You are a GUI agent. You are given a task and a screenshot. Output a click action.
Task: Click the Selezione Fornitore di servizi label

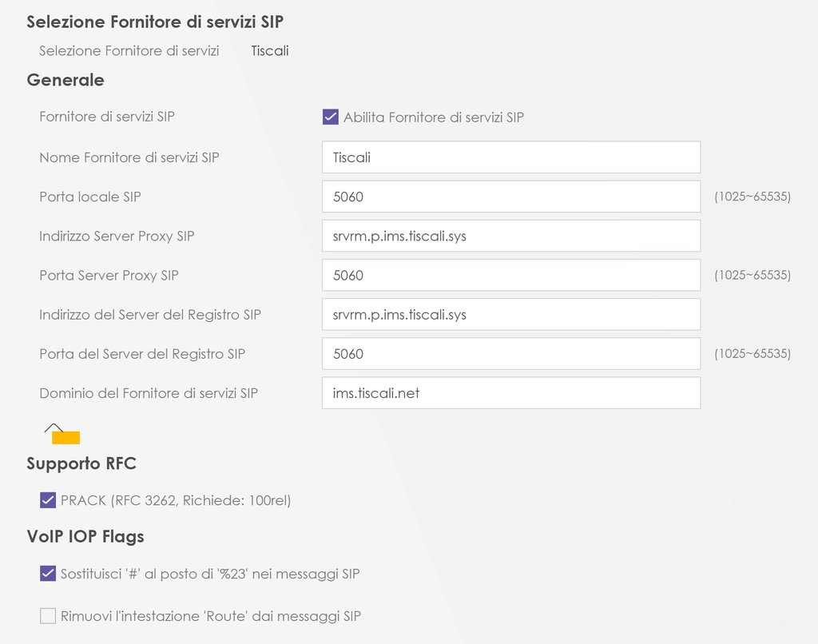click(x=129, y=51)
